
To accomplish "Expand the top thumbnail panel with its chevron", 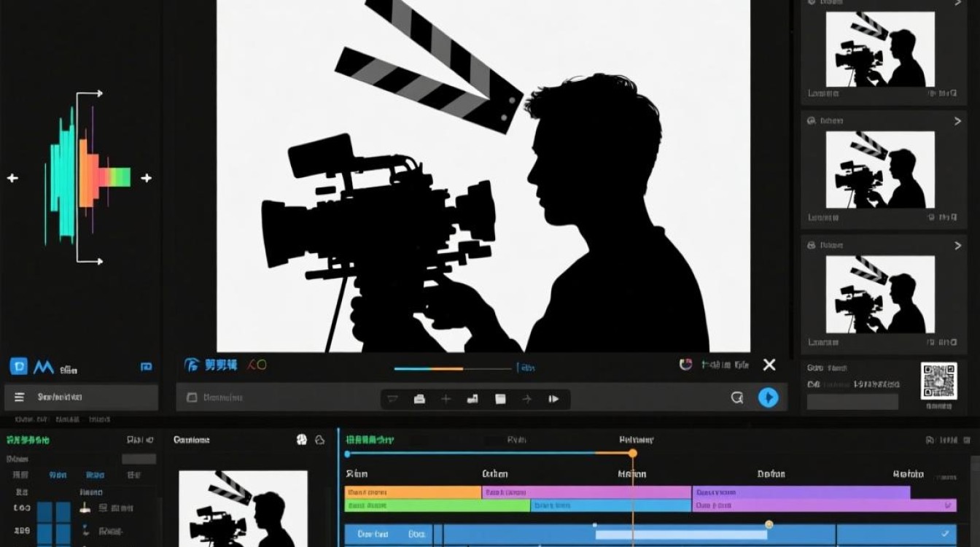I will coord(958,3).
